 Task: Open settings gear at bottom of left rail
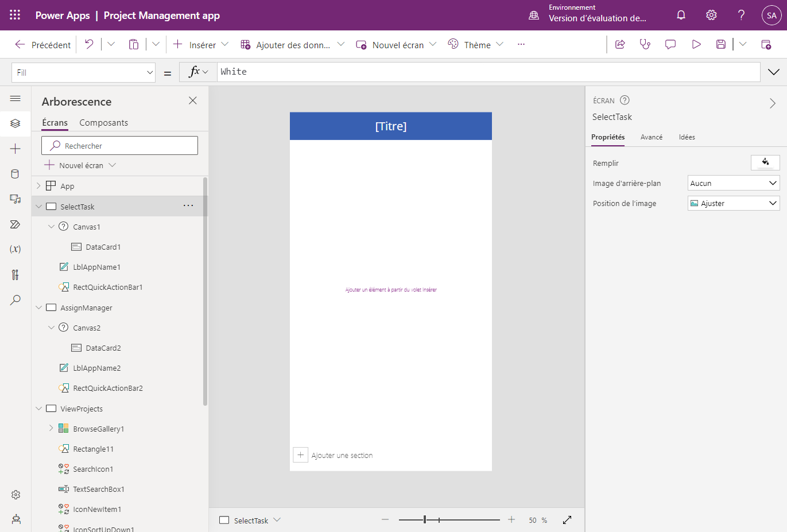[16, 495]
